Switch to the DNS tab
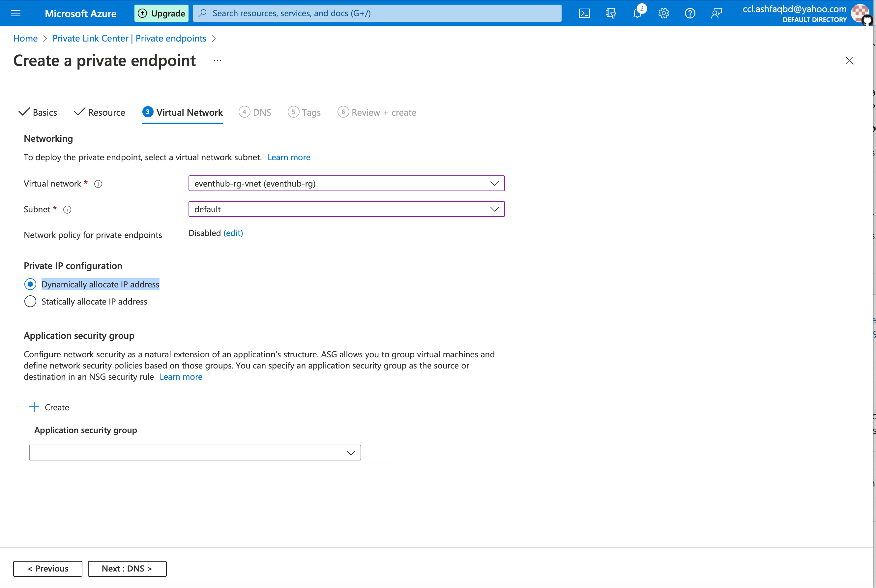 [x=255, y=112]
